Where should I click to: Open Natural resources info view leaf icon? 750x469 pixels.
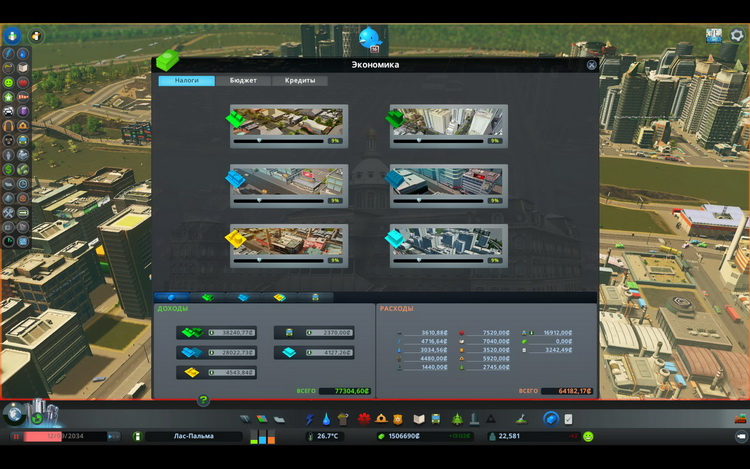tap(23, 169)
